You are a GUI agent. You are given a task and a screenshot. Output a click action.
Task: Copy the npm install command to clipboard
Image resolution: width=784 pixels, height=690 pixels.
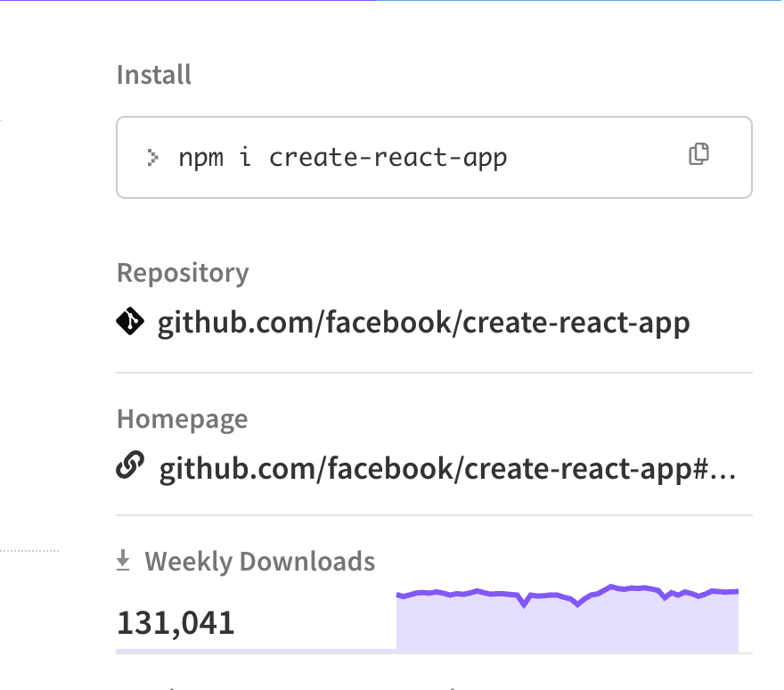pos(699,154)
